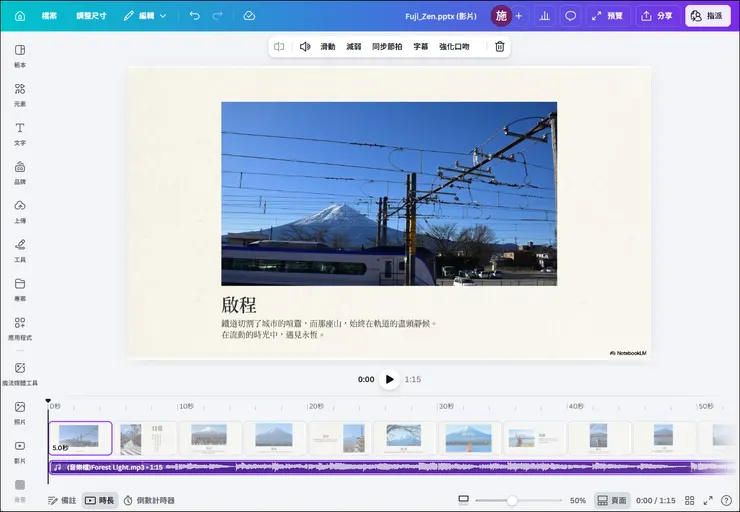Open the 調整尺寸 menu
Screen dimensions: 740x512
coord(91,16)
